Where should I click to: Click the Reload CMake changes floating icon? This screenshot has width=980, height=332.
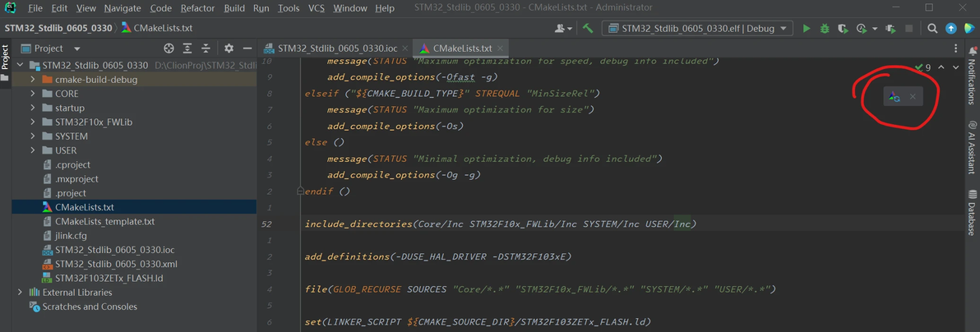click(x=894, y=97)
